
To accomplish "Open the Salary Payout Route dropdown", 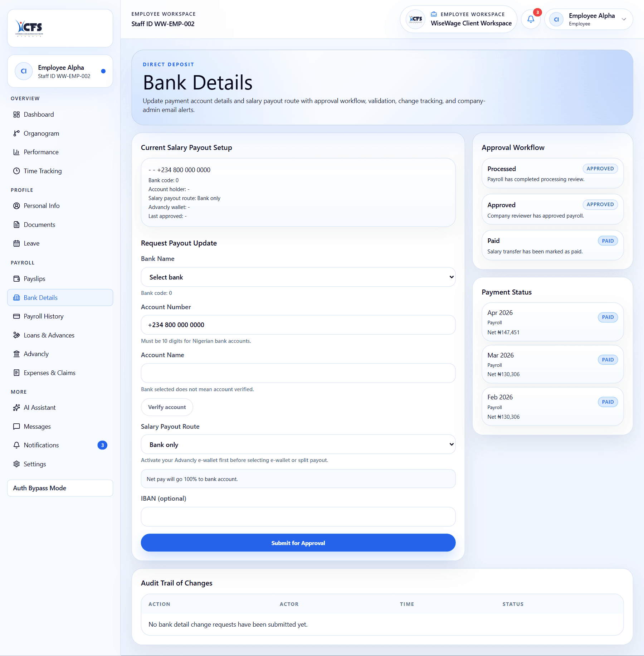I will coord(298,444).
